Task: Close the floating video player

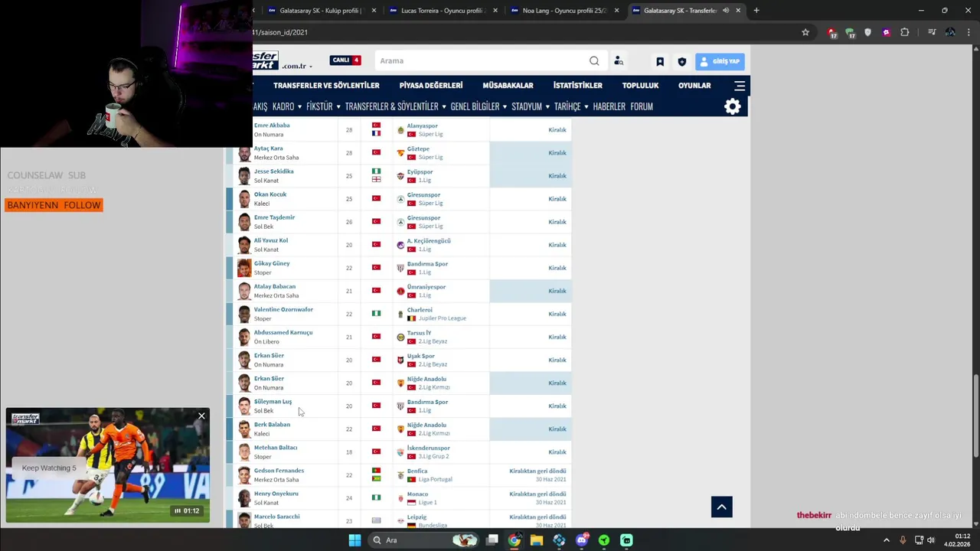Action: tap(201, 416)
